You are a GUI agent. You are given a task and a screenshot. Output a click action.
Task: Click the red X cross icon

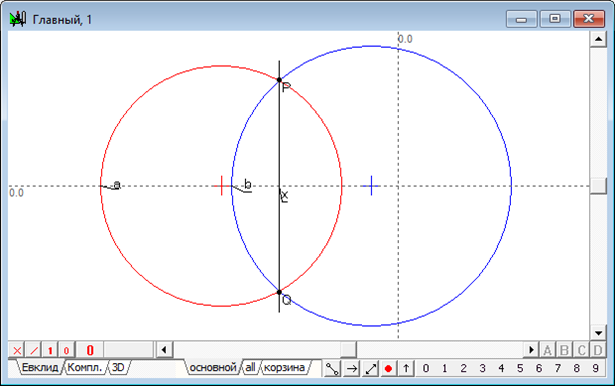click(x=17, y=350)
